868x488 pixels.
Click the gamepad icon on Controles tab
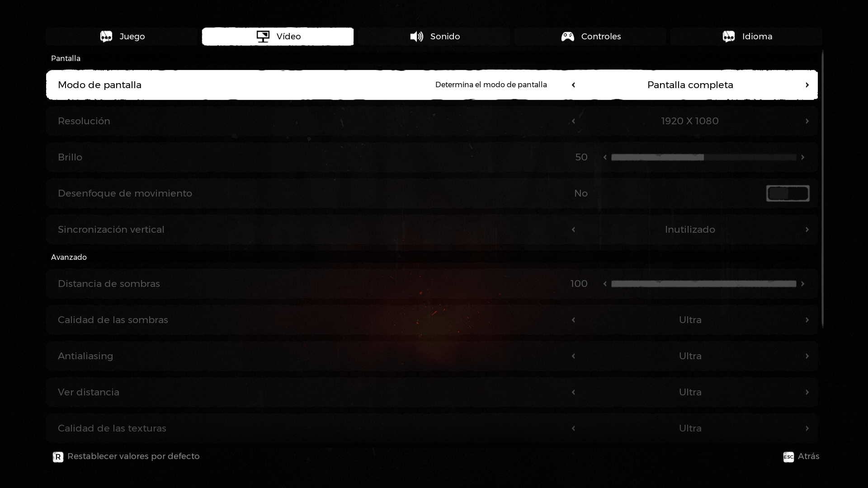click(x=567, y=37)
